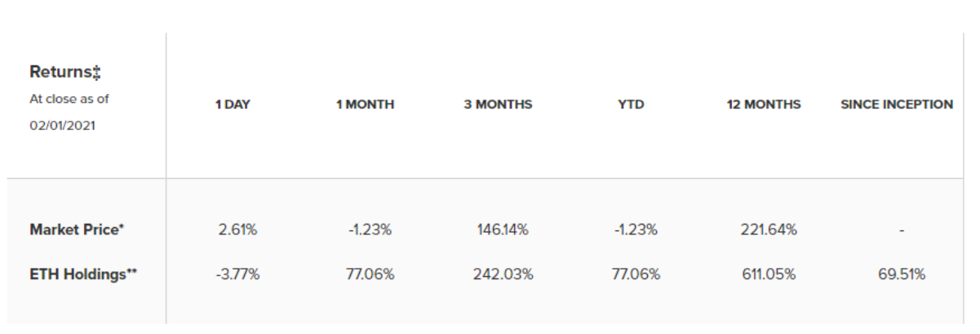Click the At close as of text
The image size is (980, 334).
click(69, 99)
